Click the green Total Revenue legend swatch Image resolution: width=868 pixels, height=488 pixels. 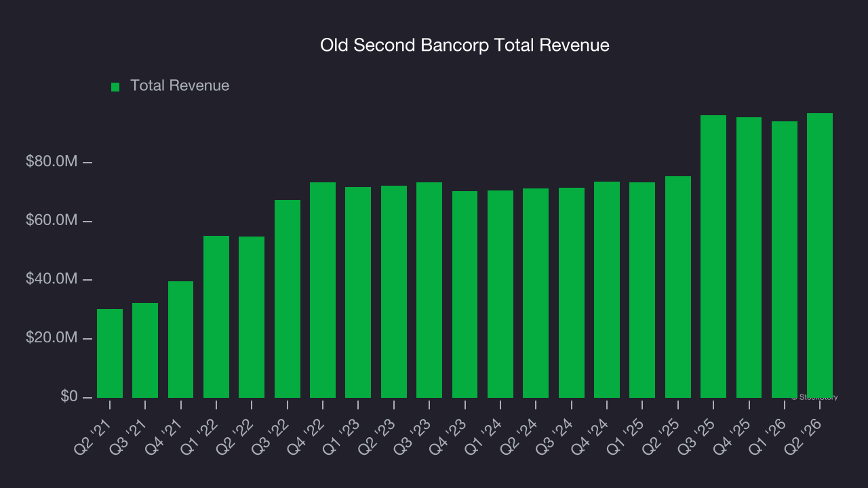coord(115,87)
